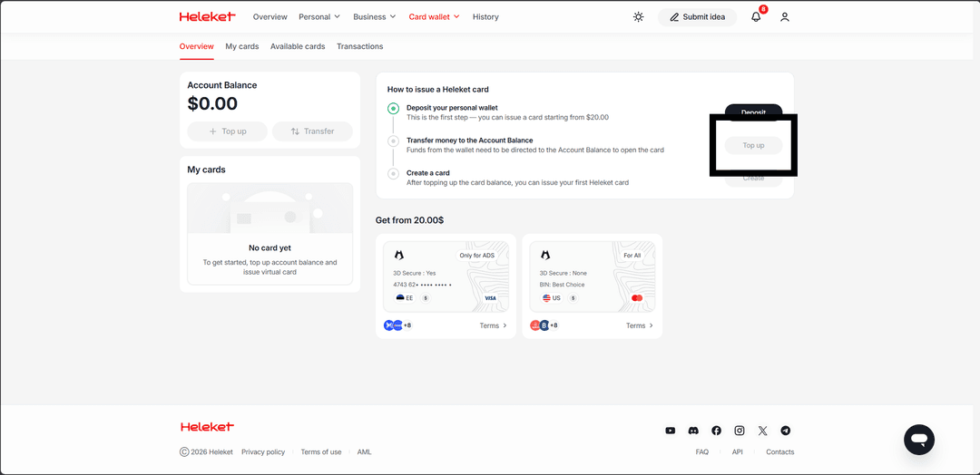Expand the Personal dropdown menu
This screenshot has width=980, height=475.
319,17
